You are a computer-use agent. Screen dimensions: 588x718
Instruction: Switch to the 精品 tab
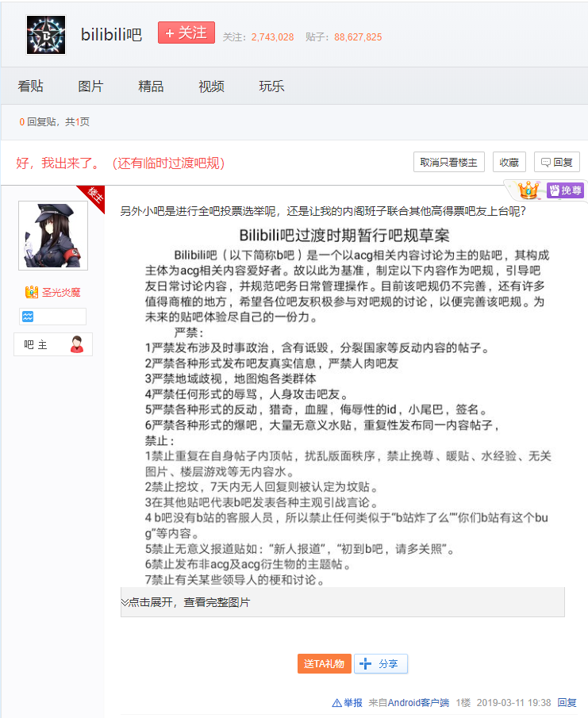(x=151, y=86)
